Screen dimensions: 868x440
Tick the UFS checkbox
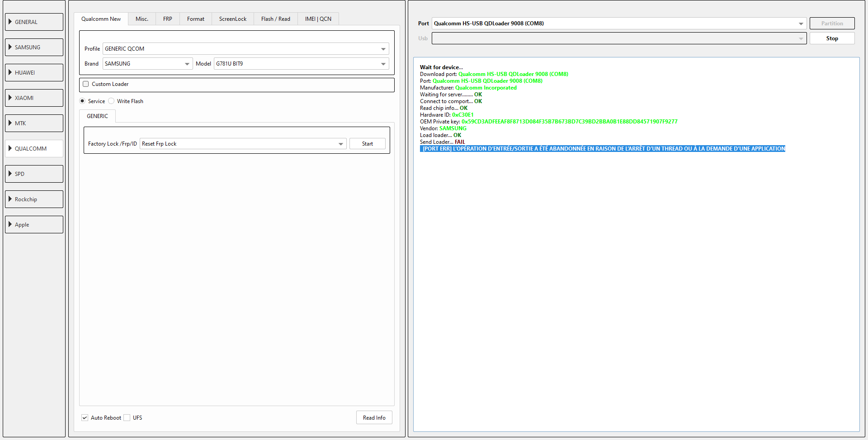pos(127,418)
